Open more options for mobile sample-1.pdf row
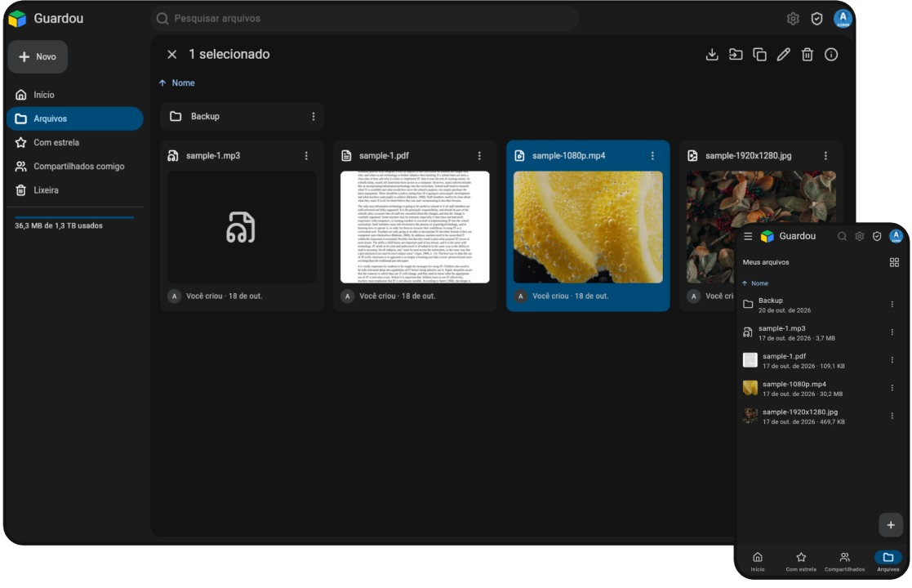Viewport: 912px width, 588px height. point(892,360)
